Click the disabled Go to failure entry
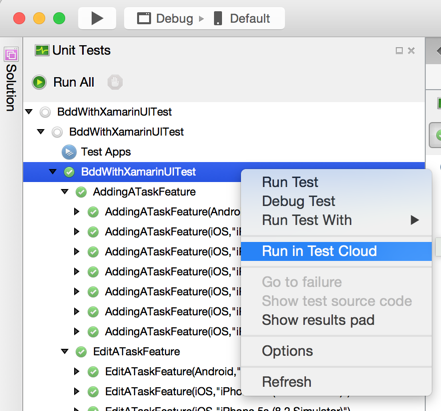Screen dimensions: 441x411 336,282
